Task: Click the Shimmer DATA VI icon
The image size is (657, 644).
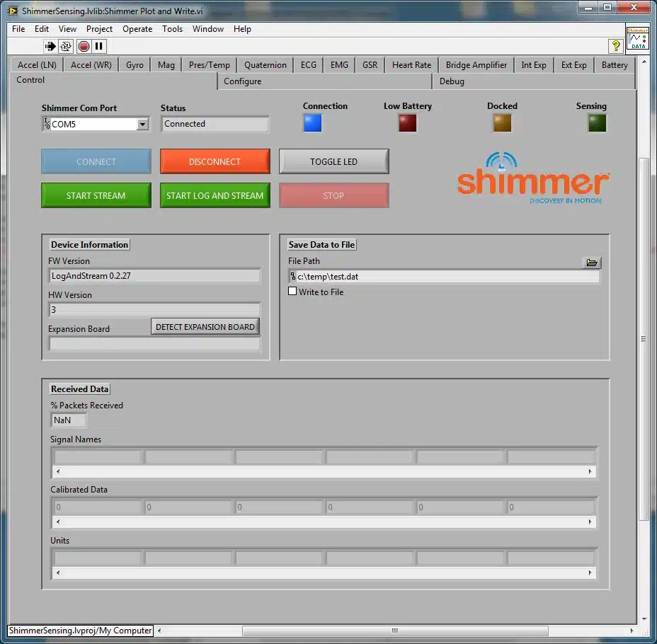Action: tap(637, 38)
